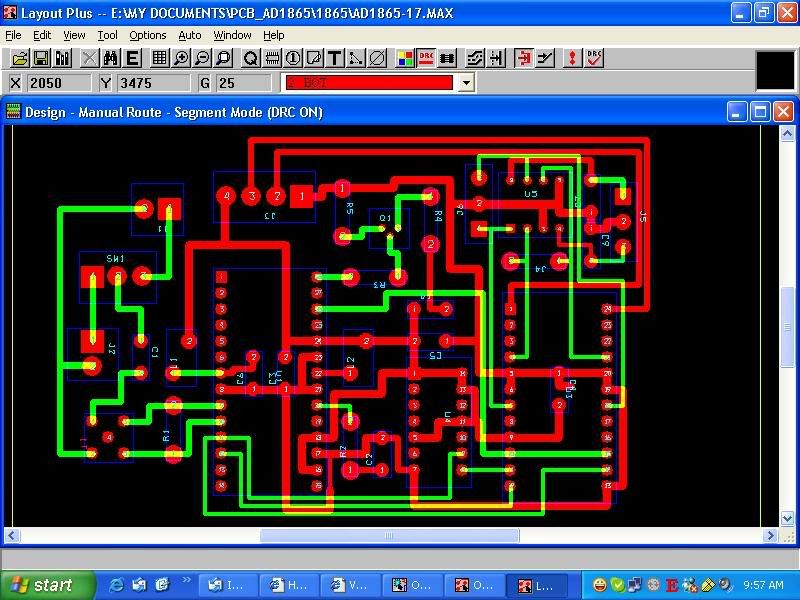Switch to the 'V...' taskbar button

click(351, 586)
